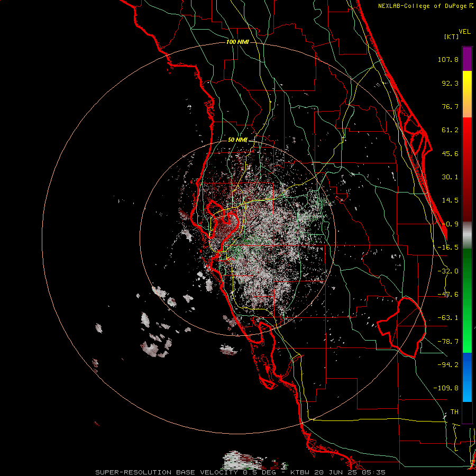Viewport: 476px width, 476px height.
Task: Click the 30.1 legend value
Action: pyautogui.click(x=450, y=177)
